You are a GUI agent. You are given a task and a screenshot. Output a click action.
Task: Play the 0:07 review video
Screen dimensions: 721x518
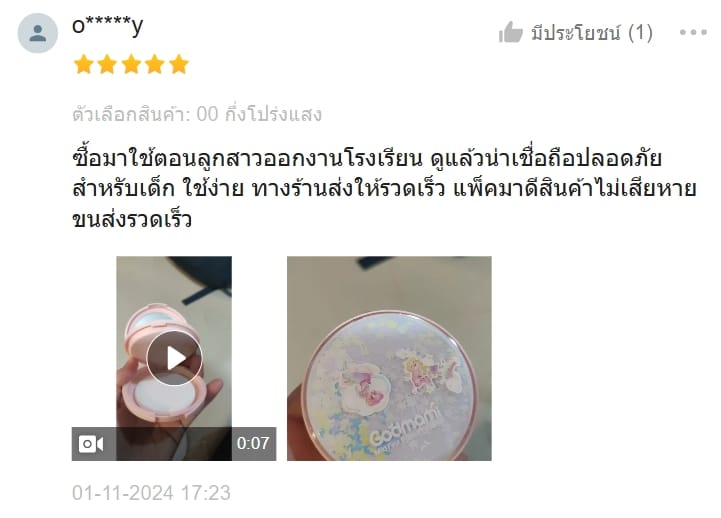174,358
